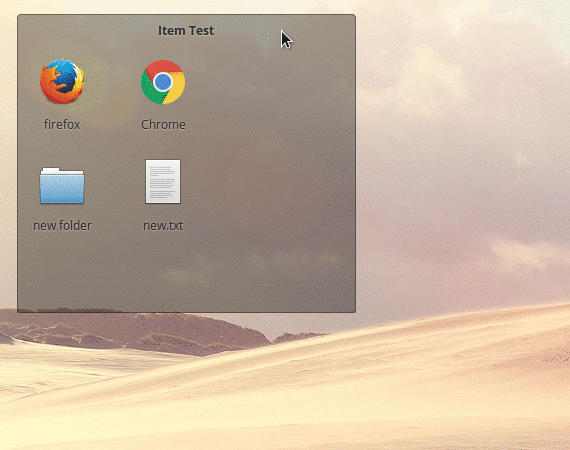The height and width of the screenshot is (450, 570).
Task: Open the Firefox browser icon
Action: 62,82
